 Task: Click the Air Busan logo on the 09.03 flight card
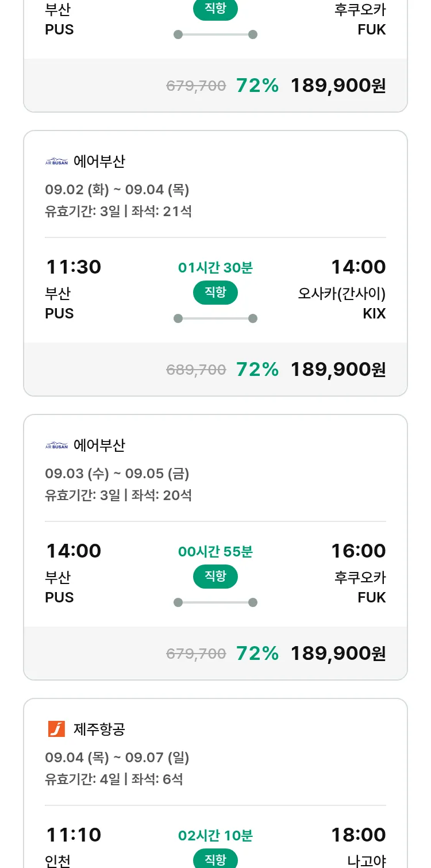tap(56, 445)
